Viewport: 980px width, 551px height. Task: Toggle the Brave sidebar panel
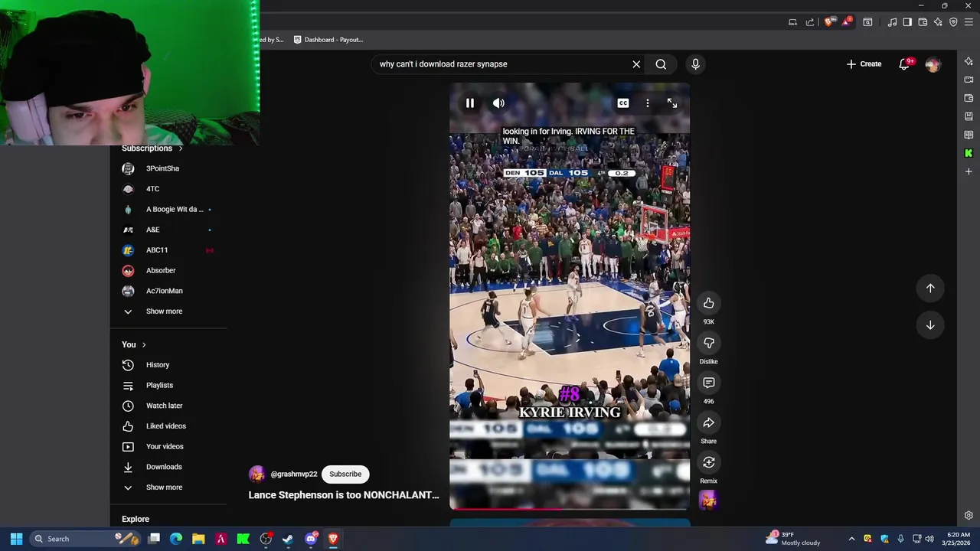pyautogui.click(x=907, y=22)
